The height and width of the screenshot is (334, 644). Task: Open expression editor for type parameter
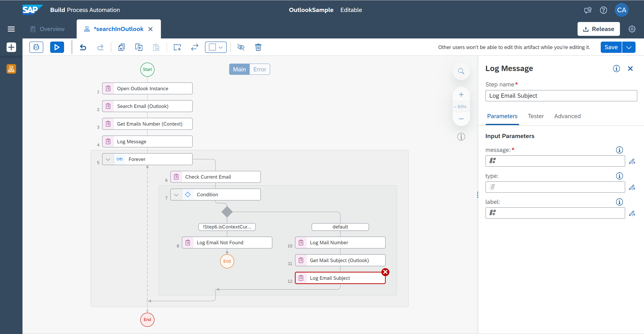(632, 188)
